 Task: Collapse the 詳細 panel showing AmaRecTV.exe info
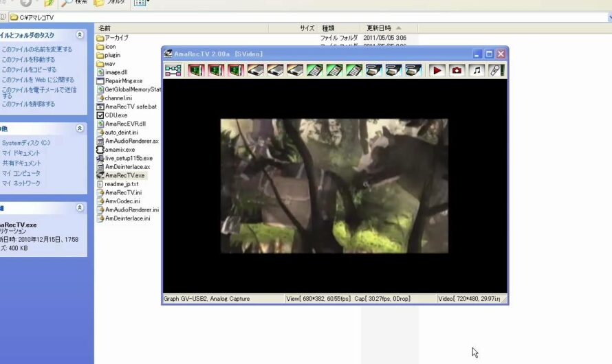click(x=80, y=207)
